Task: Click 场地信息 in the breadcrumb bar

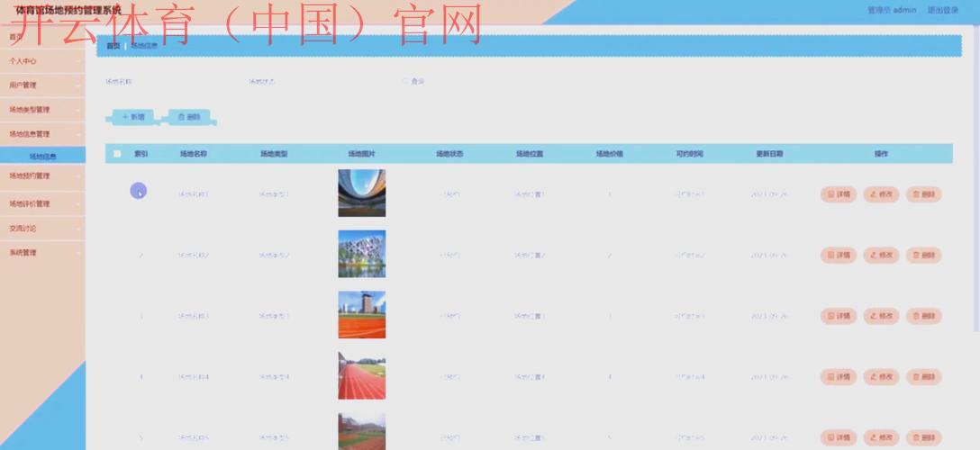Action: click(144, 46)
